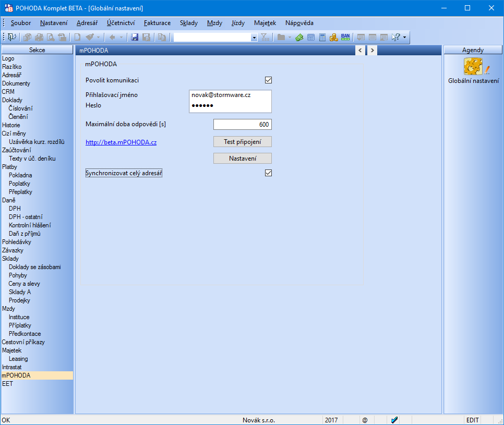
Task: Click the exit door icon in toolbar
Action: [x=12, y=37]
